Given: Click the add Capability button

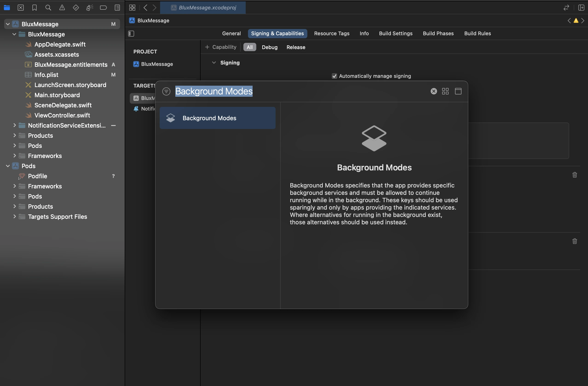Looking at the screenshot, I should pyautogui.click(x=221, y=47).
